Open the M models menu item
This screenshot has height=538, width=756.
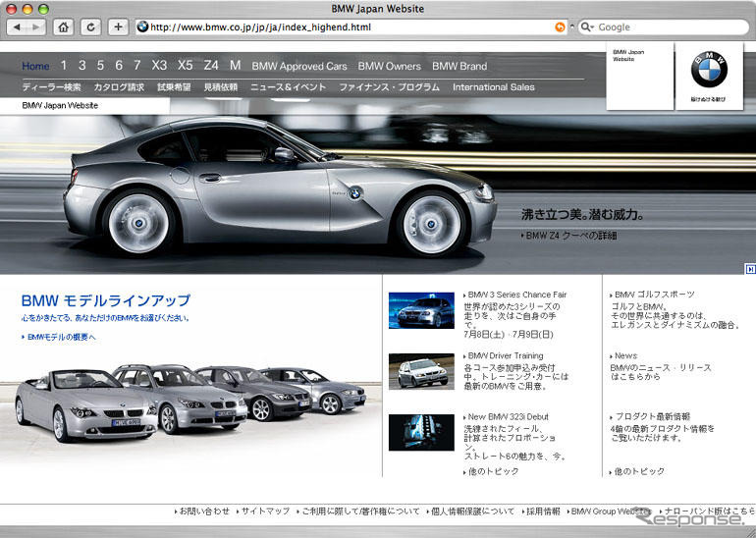(x=235, y=65)
